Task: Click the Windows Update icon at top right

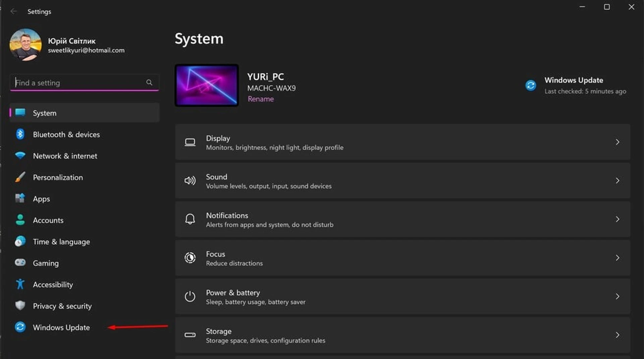Action: [531, 85]
